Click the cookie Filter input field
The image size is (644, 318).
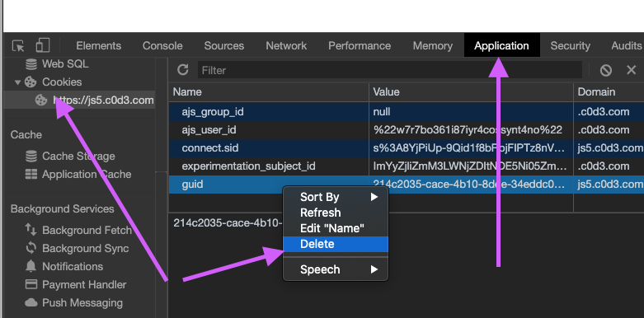(390, 70)
